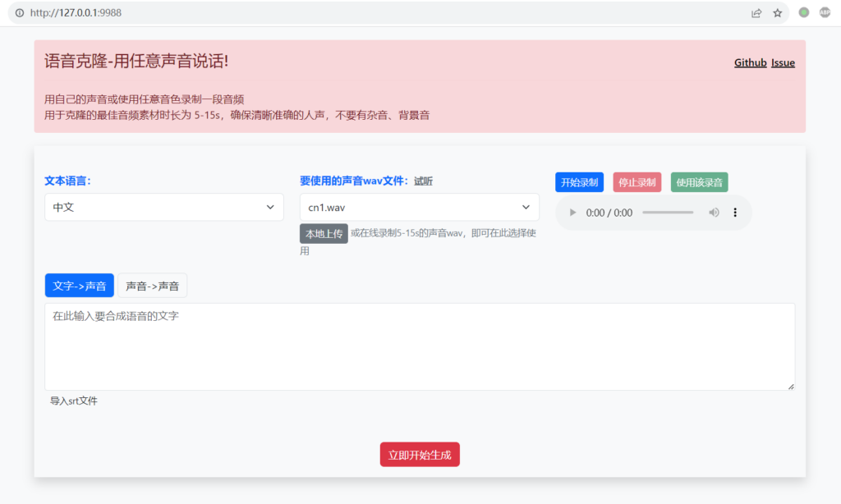Screen dimensions: 841x504
Task: Play the voice sample in the audio player
Action: point(572,212)
